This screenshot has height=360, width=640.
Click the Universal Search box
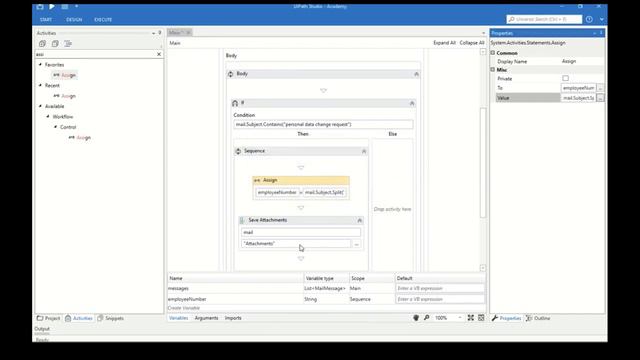click(x=544, y=19)
